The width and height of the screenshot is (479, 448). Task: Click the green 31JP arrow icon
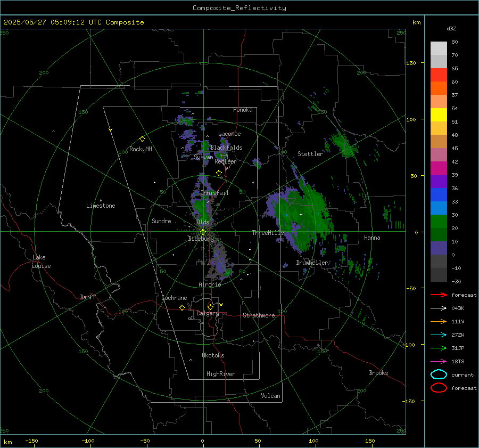[x=439, y=348]
